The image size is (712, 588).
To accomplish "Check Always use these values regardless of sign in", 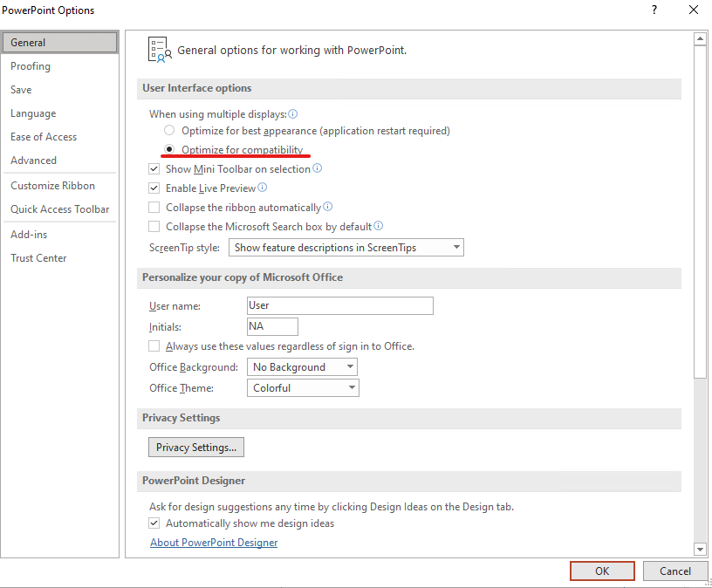I will 154,346.
